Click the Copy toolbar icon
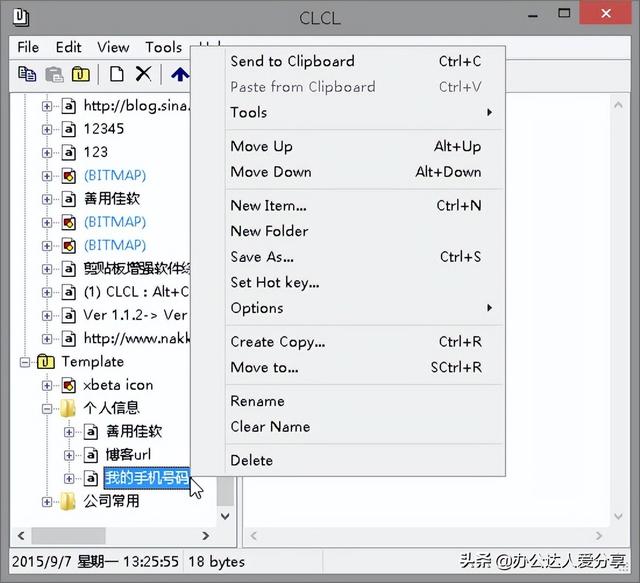This screenshot has height=583, width=640. (x=27, y=74)
